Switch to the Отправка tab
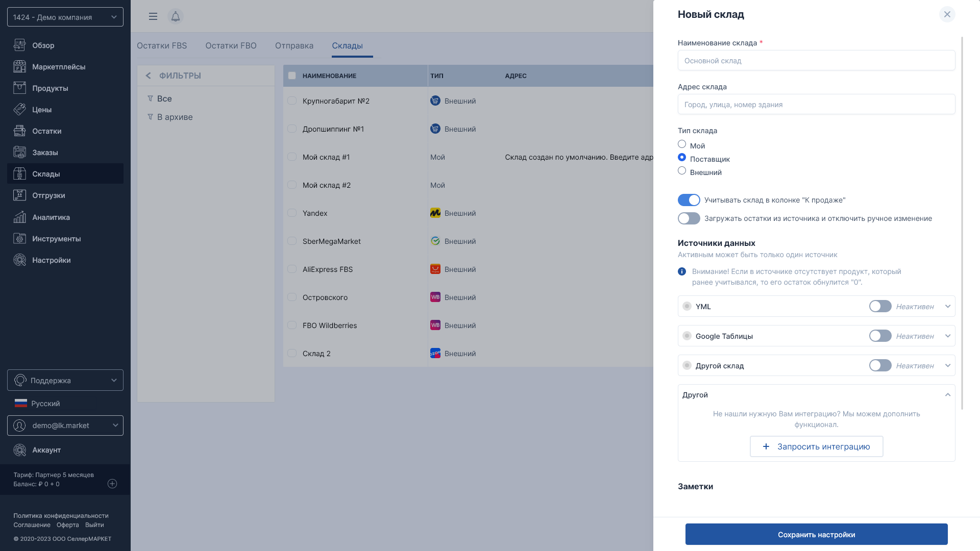The image size is (980, 551). (294, 45)
